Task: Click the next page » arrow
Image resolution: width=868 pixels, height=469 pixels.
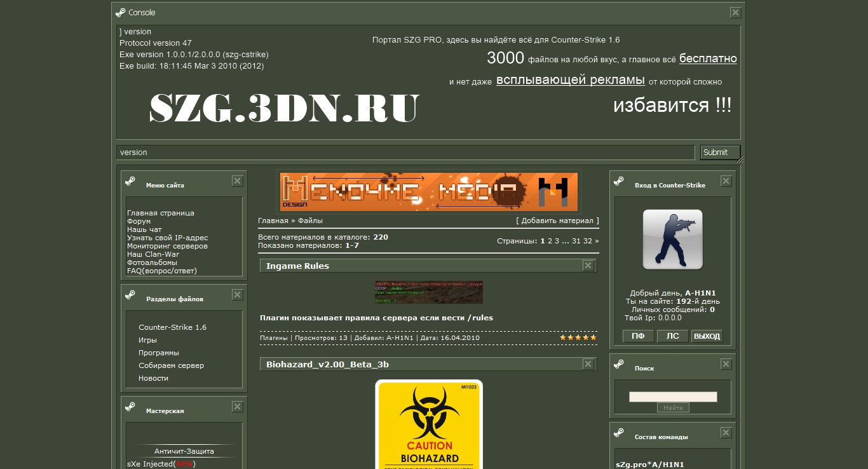Action: point(597,241)
